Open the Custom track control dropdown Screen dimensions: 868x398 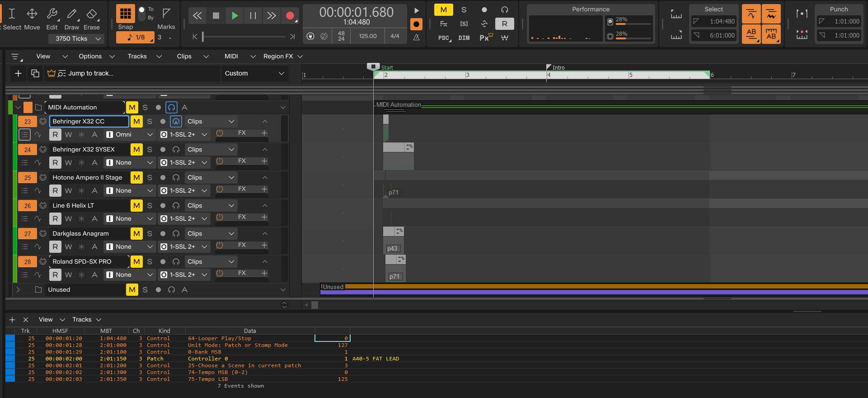[254, 73]
